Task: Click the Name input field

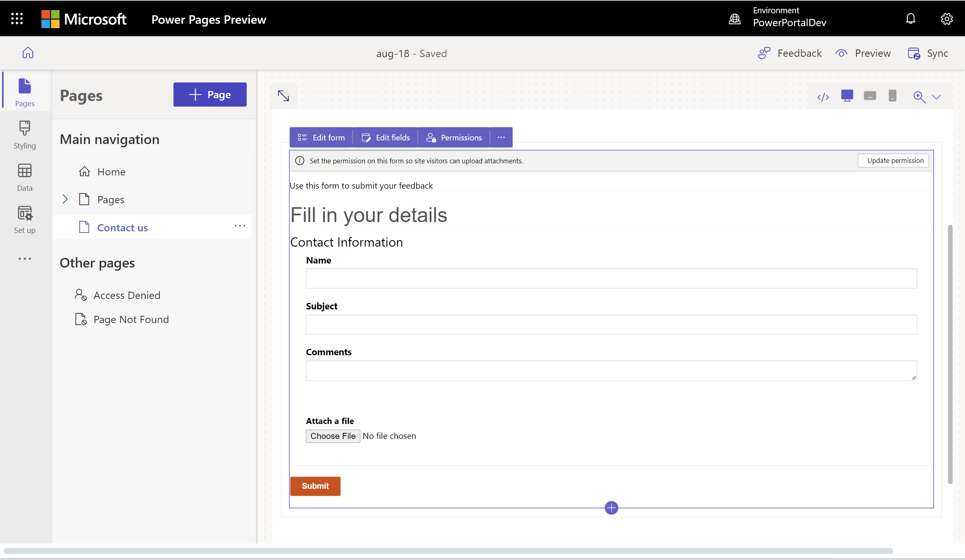Action: (612, 278)
